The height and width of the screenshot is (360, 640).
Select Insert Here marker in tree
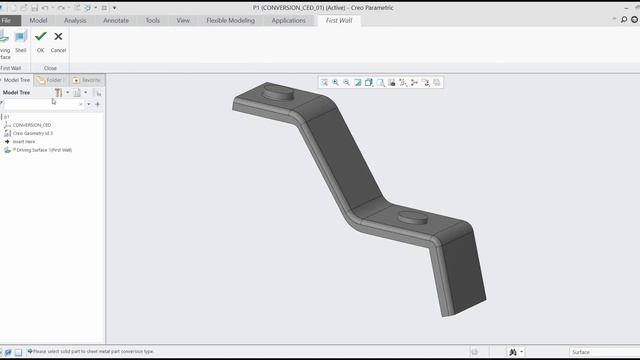pos(24,142)
